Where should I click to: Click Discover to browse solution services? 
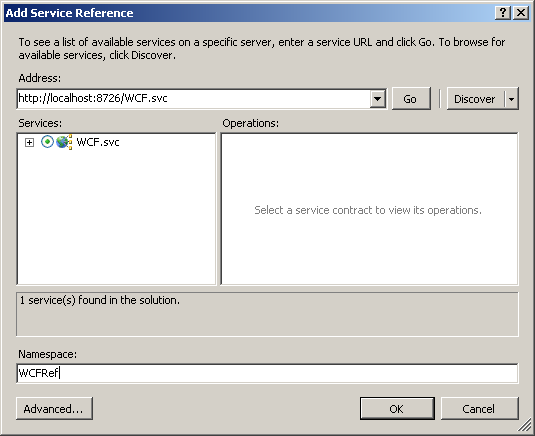(475, 99)
